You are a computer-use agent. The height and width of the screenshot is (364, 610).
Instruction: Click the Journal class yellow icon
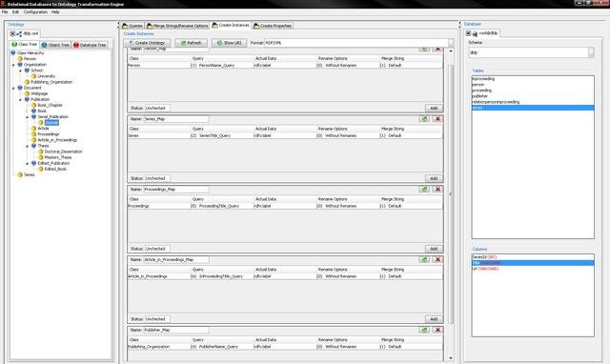(41, 123)
